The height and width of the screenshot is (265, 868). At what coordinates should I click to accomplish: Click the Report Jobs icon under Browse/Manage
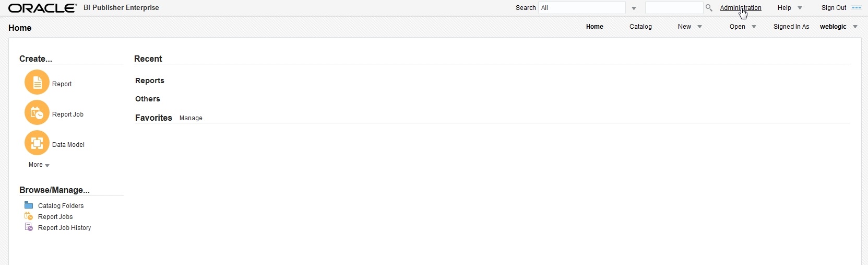29,216
